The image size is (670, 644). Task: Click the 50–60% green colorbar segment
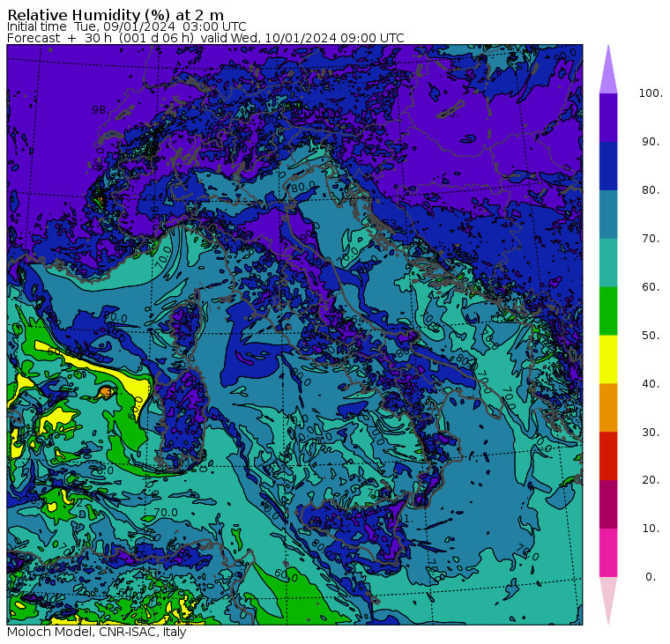pyautogui.click(x=608, y=311)
